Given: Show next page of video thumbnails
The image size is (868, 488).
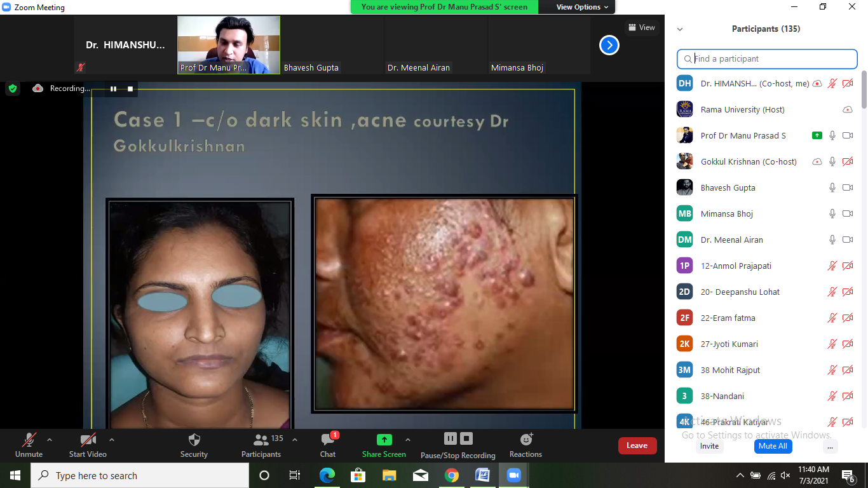Looking at the screenshot, I should [609, 45].
